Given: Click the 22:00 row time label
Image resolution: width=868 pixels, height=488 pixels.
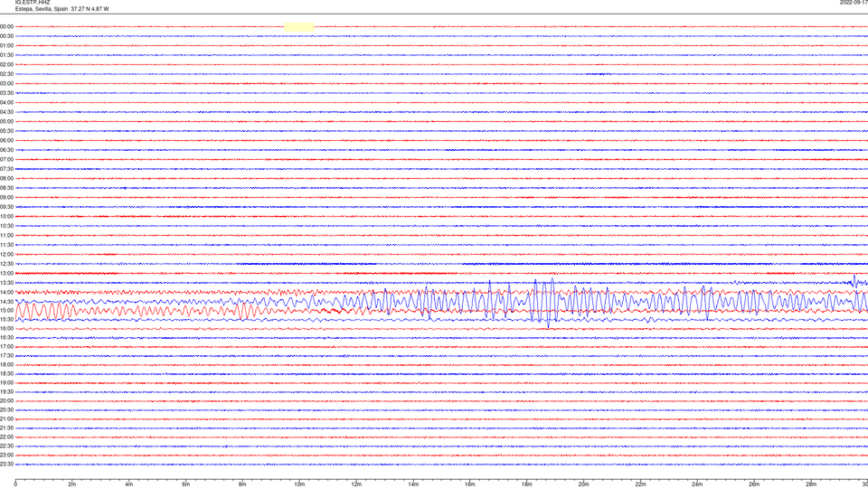Looking at the screenshot, I should coord(6,437).
